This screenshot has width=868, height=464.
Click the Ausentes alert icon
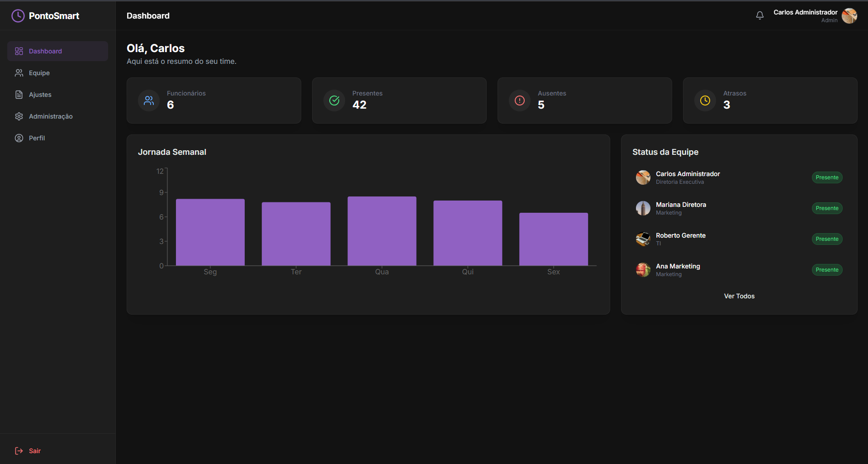point(520,100)
